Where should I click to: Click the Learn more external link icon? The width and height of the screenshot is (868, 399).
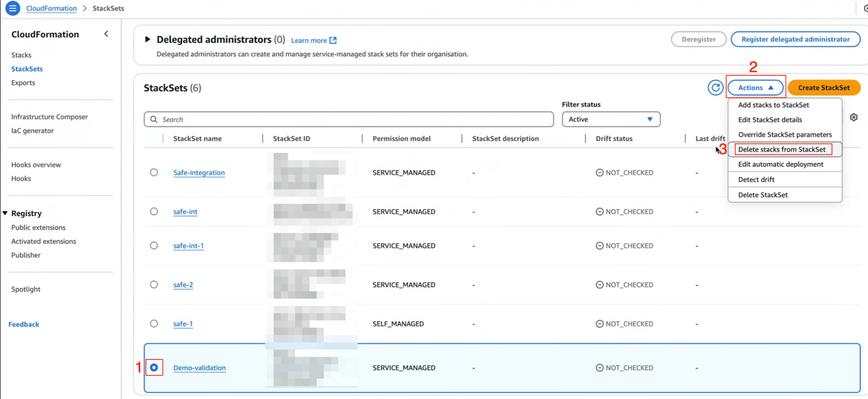point(333,40)
